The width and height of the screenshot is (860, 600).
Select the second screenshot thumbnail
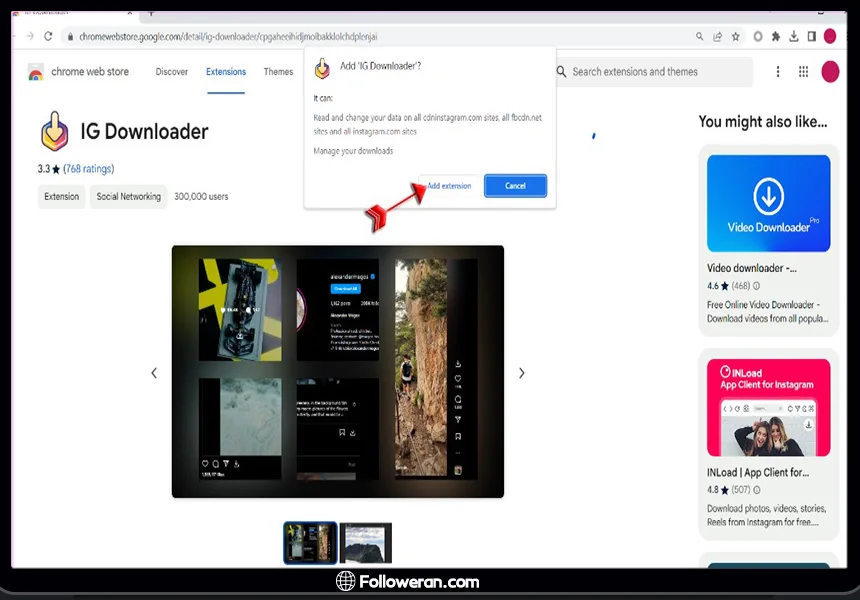[x=365, y=543]
